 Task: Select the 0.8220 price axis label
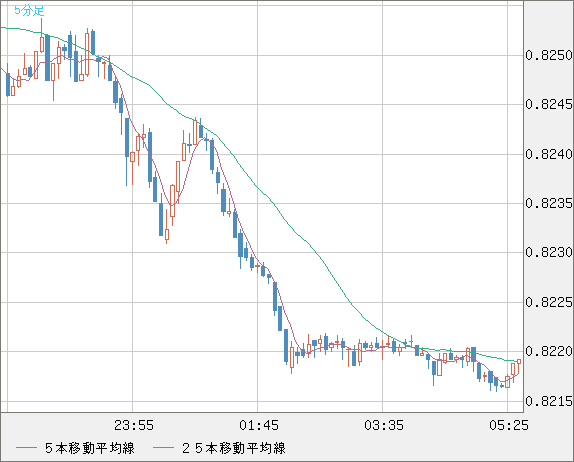click(x=549, y=351)
